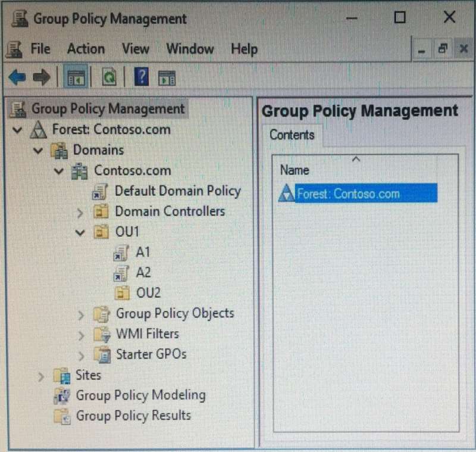
Task: Click the Domain Controllers OU icon
Action: (101, 211)
